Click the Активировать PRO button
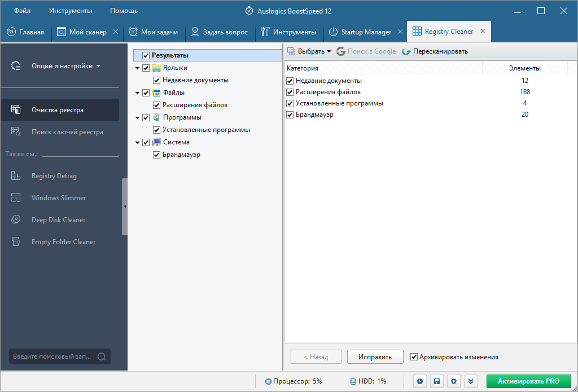578x392 pixels. point(528,381)
